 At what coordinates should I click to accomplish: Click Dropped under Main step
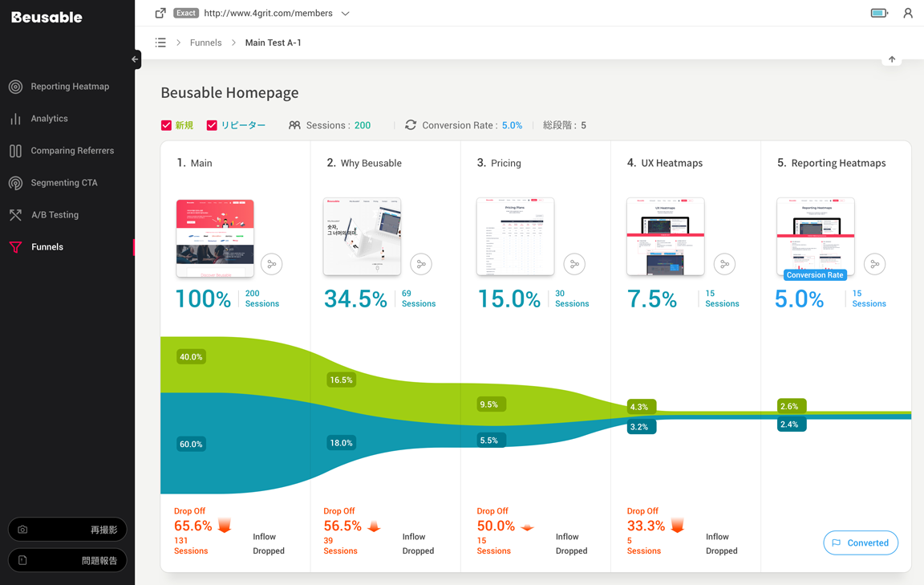pyautogui.click(x=269, y=550)
